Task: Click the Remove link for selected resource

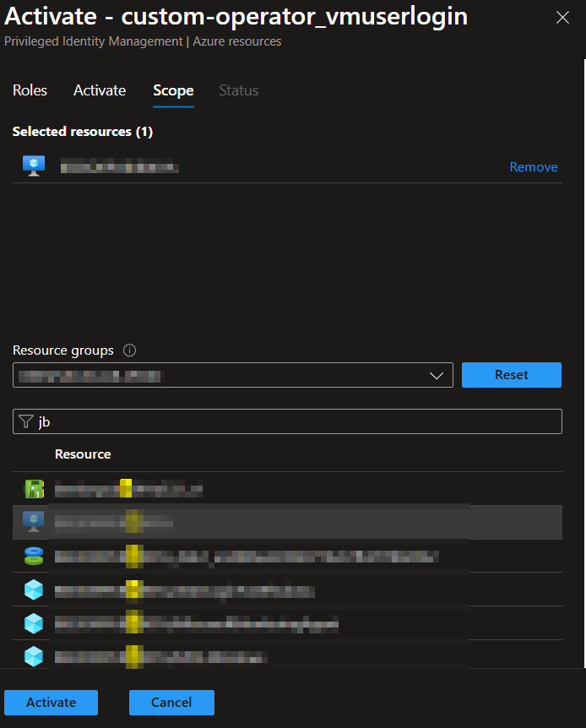Action: (534, 167)
